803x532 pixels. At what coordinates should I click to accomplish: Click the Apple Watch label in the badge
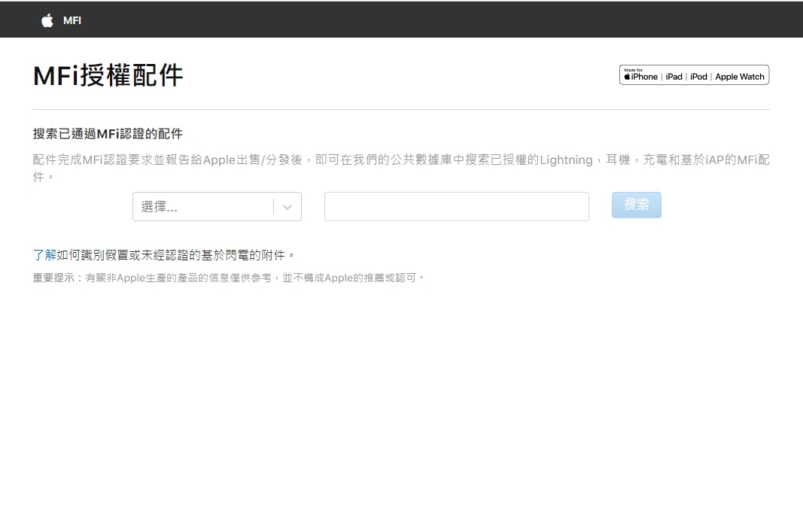coord(739,77)
